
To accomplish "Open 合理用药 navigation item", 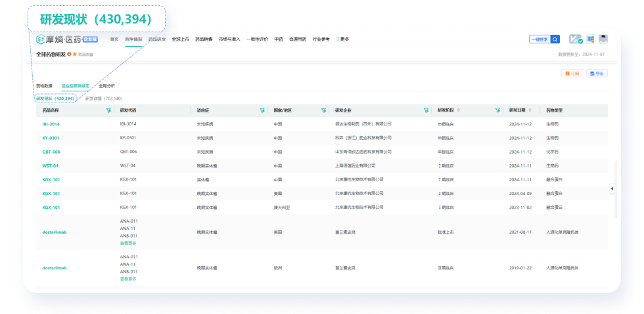I will click(x=298, y=39).
